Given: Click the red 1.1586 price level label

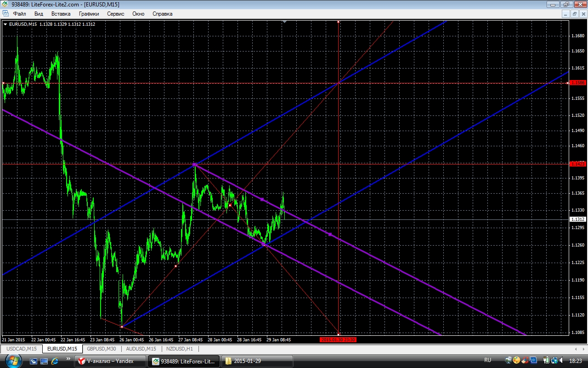Looking at the screenshot, I should pos(577,83).
